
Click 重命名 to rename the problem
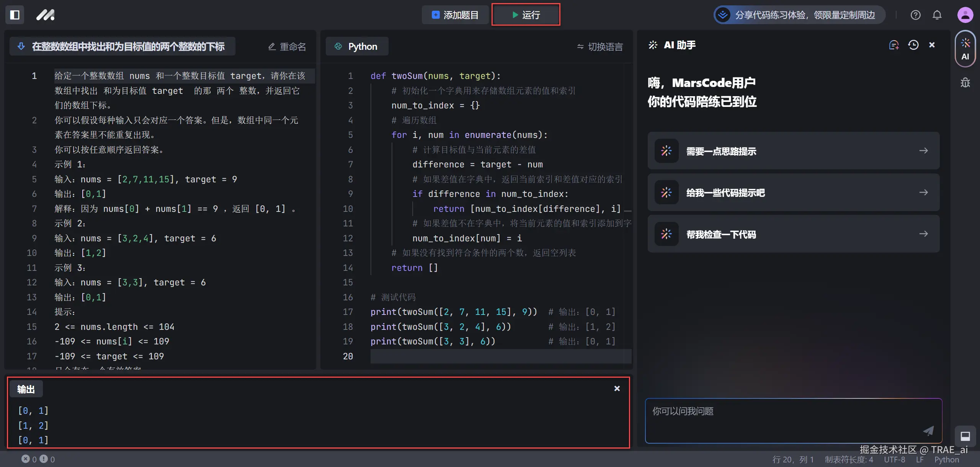(x=287, y=47)
